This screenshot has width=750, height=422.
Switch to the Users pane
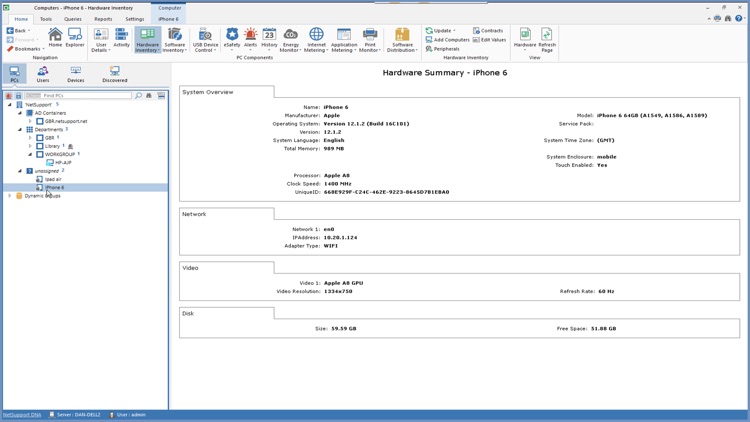click(x=43, y=74)
